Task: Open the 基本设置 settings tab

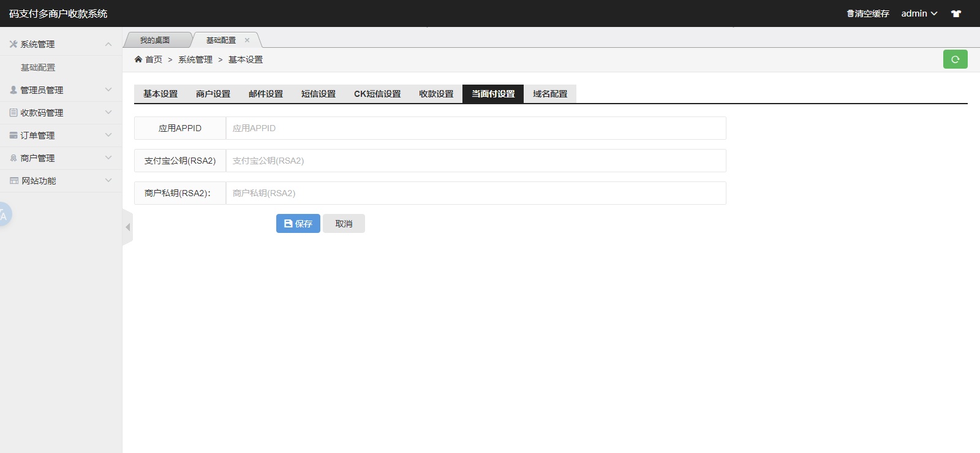Action: coord(160,94)
